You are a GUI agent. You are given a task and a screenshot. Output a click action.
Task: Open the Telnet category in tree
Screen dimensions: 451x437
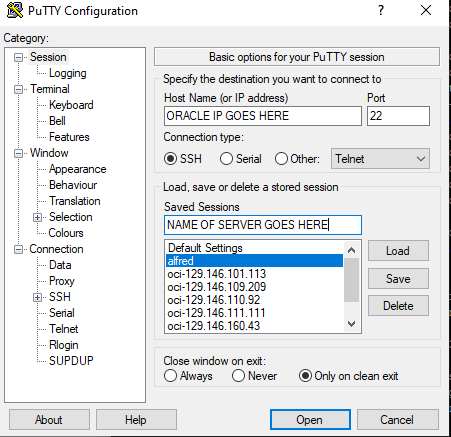[x=63, y=329]
